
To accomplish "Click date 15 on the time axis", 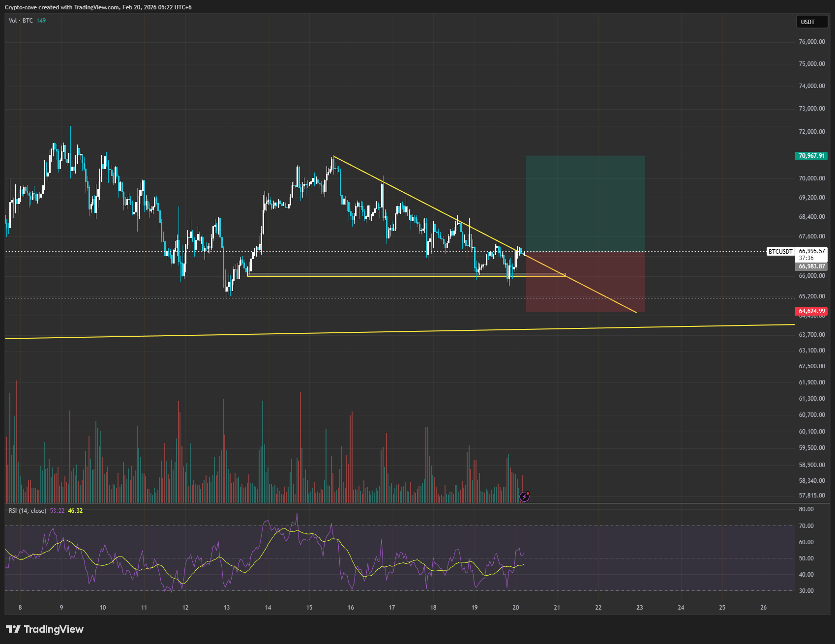I will (x=309, y=608).
